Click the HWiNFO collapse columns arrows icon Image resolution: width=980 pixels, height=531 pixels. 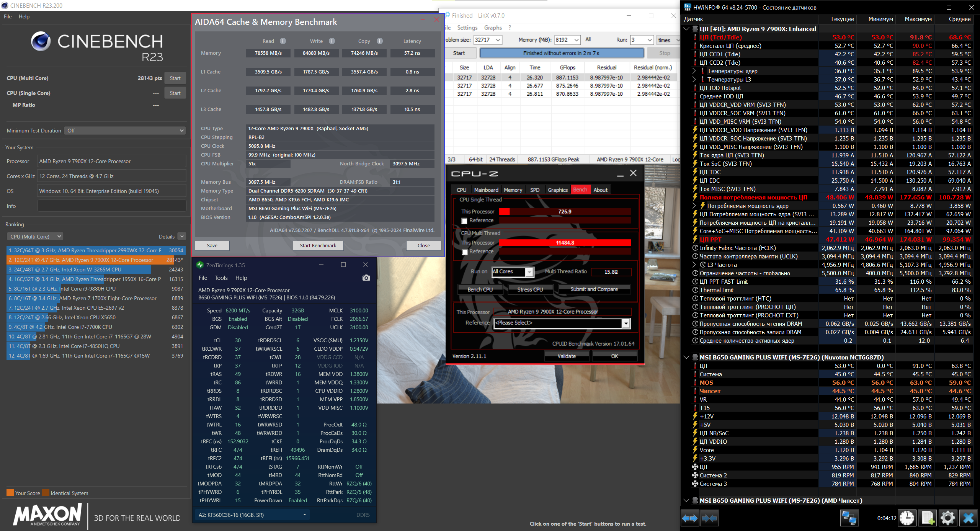709,518
